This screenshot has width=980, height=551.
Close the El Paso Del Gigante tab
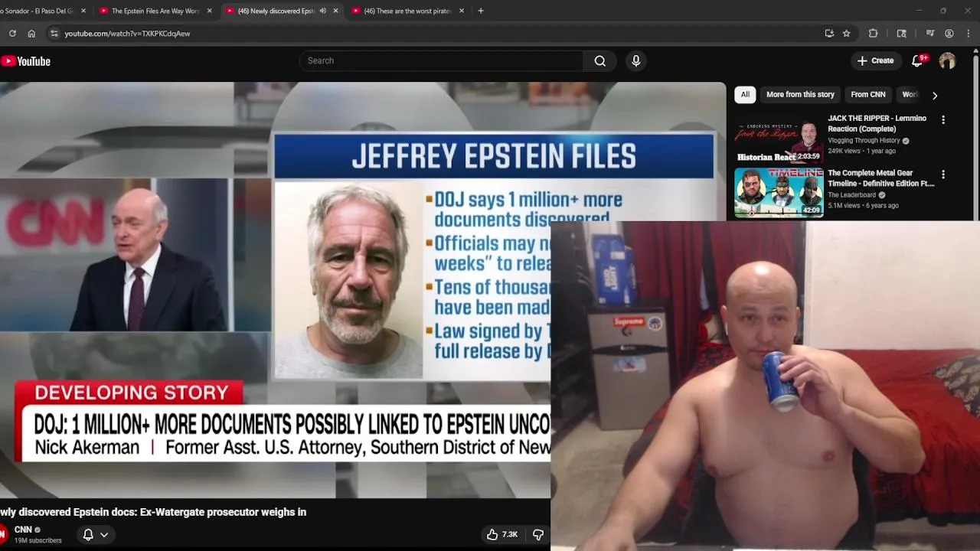(83, 11)
